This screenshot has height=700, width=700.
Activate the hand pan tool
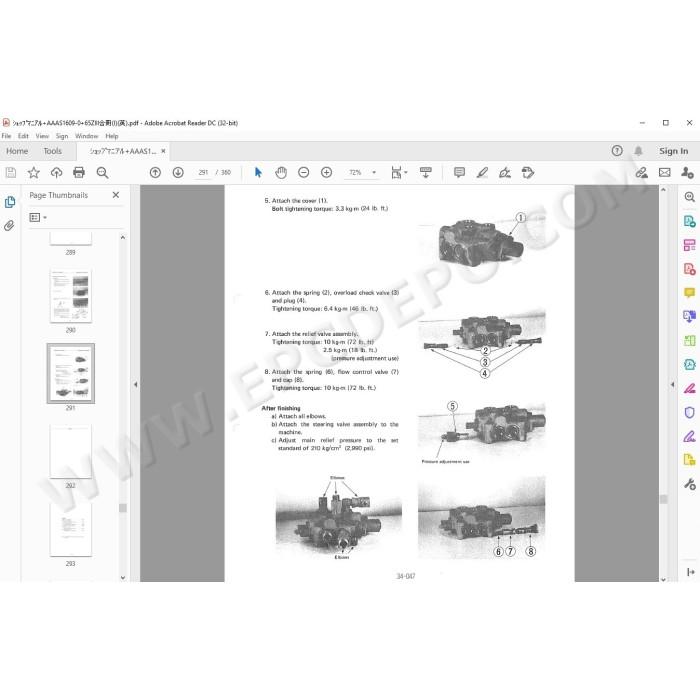pyautogui.click(x=281, y=172)
